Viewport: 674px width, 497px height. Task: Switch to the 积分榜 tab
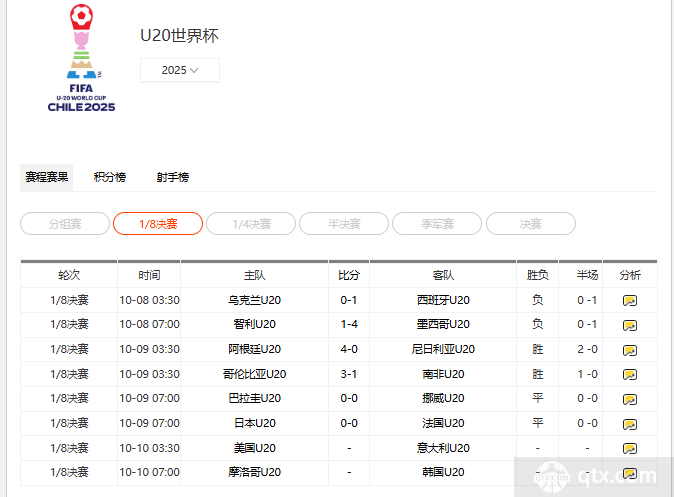110,177
